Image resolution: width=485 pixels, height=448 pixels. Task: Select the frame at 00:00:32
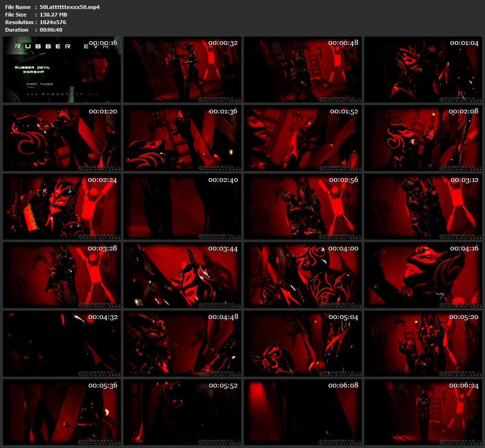click(182, 69)
